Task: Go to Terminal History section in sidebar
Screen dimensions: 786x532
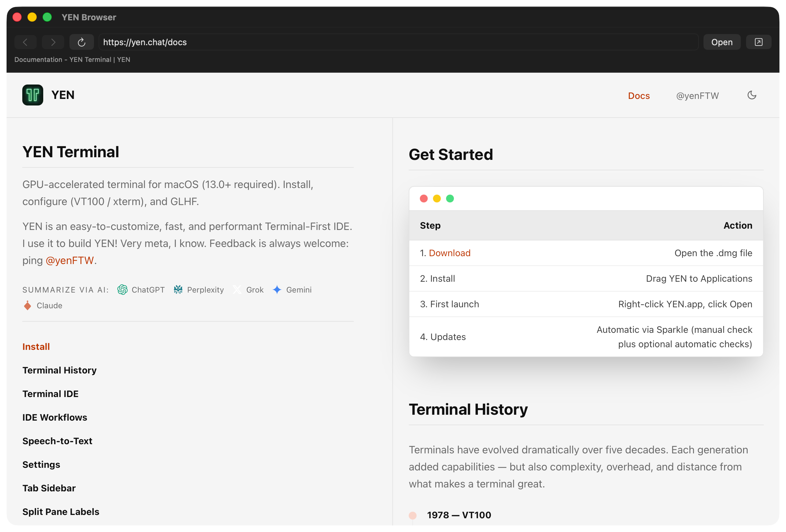Action: (60, 370)
